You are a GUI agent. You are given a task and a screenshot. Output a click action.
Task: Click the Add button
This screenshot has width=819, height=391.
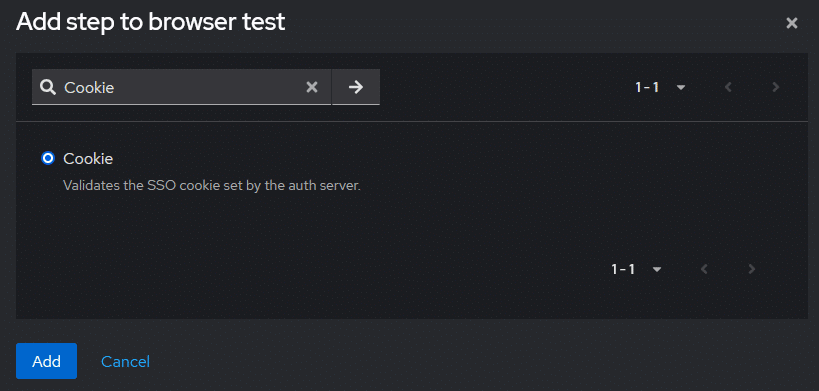click(46, 361)
